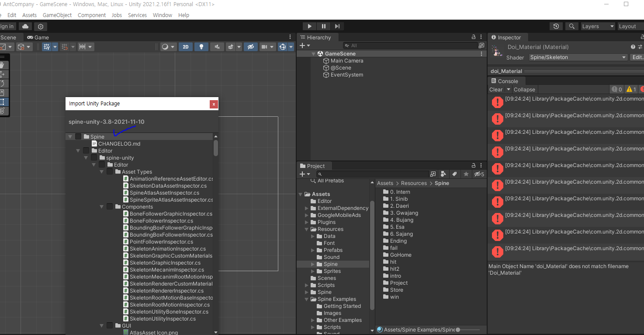Toggle scene effects icon
The height and width of the screenshot is (335, 644).
click(x=231, y=47)
